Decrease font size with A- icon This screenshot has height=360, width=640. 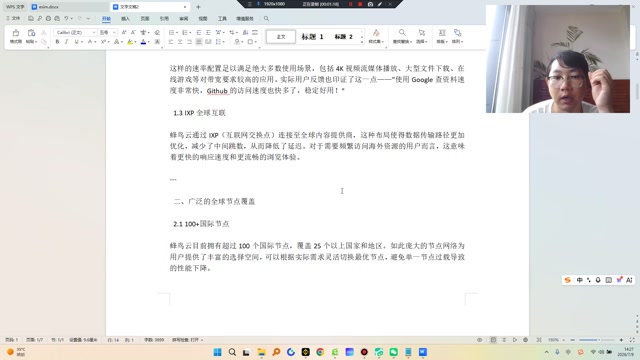click(133, 32)
